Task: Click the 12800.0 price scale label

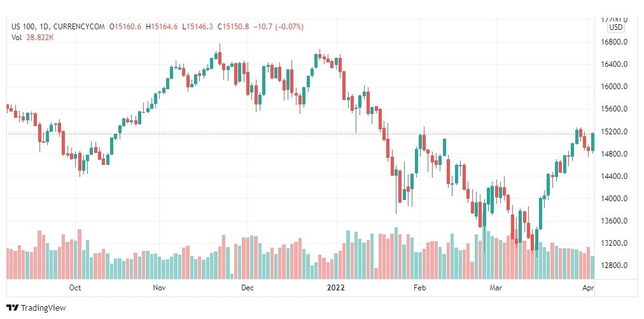Action: tap(614, 266)
